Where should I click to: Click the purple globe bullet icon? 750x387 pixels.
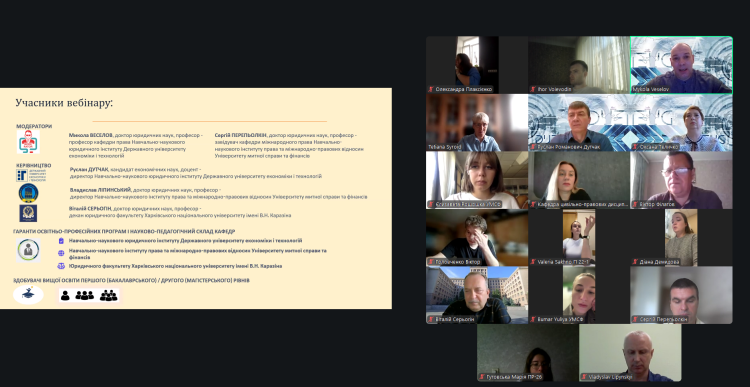tap(61, 253)
